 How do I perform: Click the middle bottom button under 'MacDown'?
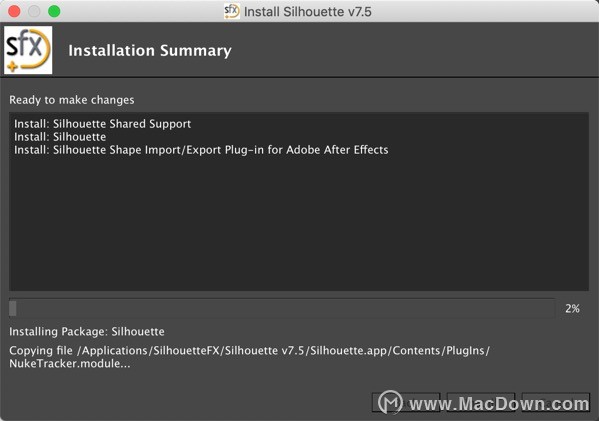(481, 403)
